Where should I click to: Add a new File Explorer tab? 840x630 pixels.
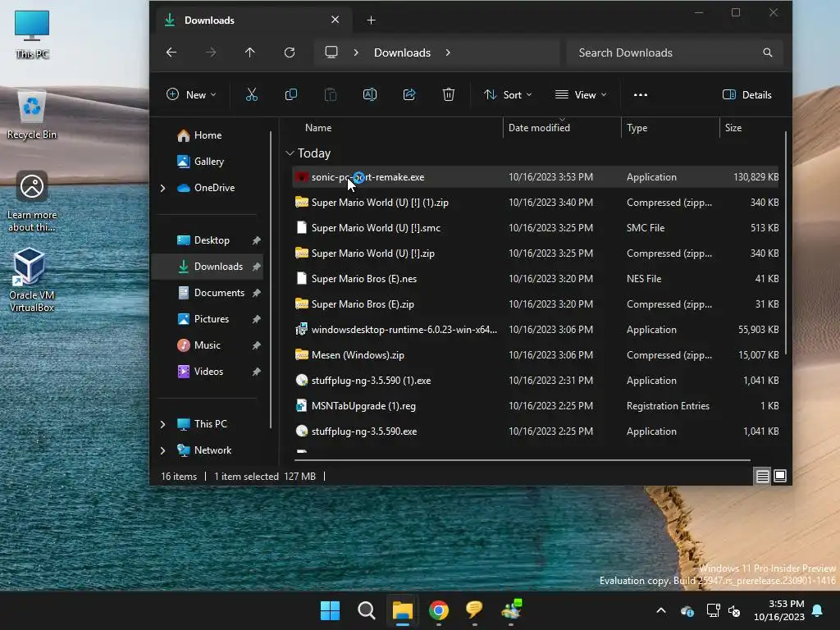(372, 21)
